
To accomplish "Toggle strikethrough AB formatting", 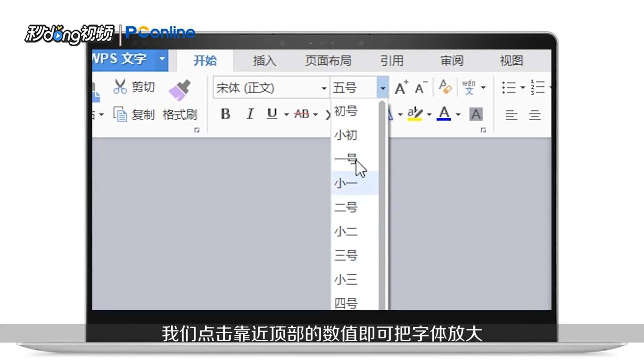I will point(302,114).
